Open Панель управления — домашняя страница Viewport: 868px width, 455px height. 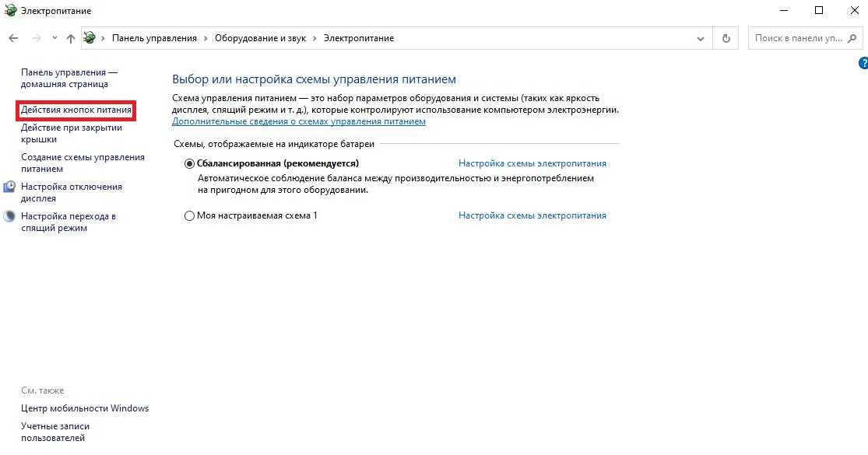(69, 78)
